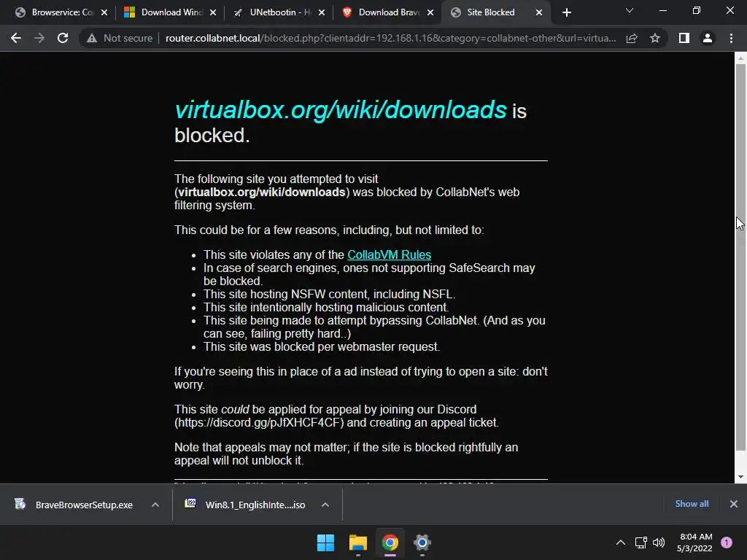The height and width of the screenshot is (560, 747).
Task: Open the clock and calendar flyout
Action: pos(694,542)
